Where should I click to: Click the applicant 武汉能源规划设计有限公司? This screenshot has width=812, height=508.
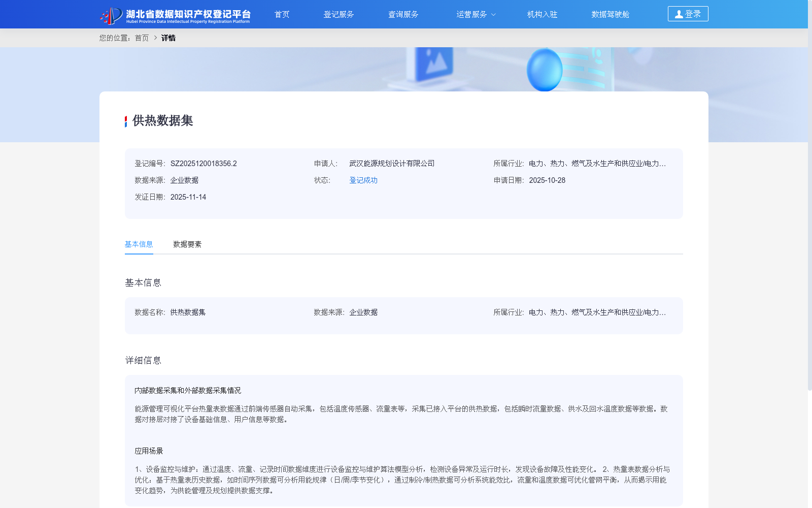click(392, 164)
